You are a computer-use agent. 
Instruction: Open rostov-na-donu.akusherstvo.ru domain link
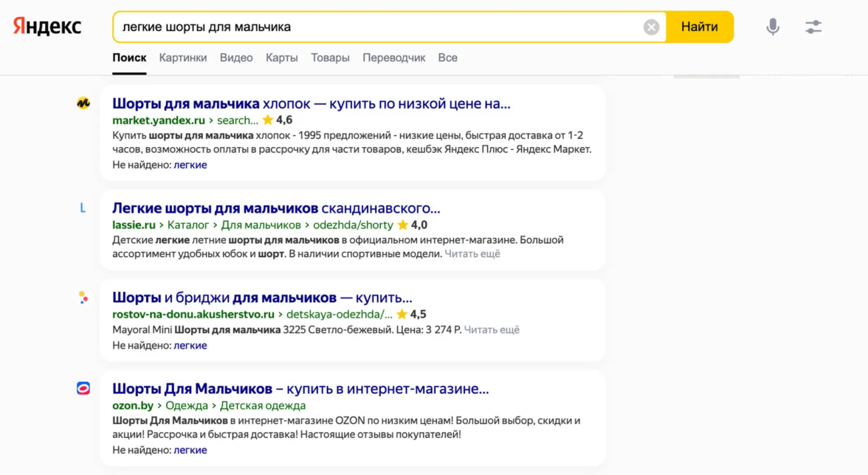(x=193, y=314)
